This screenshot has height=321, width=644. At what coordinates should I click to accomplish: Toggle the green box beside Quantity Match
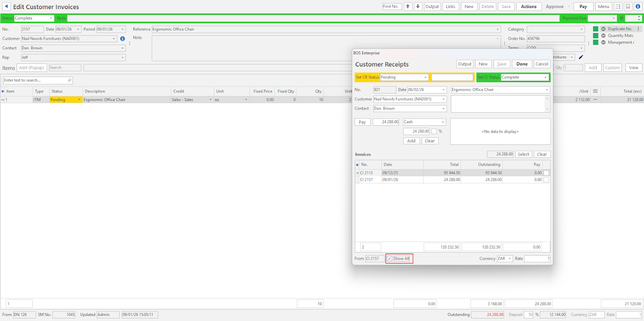click(596, 36)
